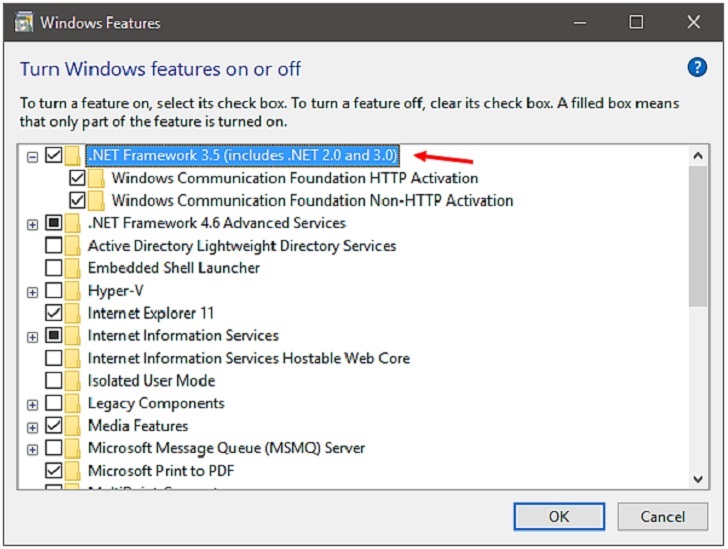Click the folder icon beside Internet Explorer 11
Image resolution: width=728 pixels, height=549 pixels.
coord(72,313)
